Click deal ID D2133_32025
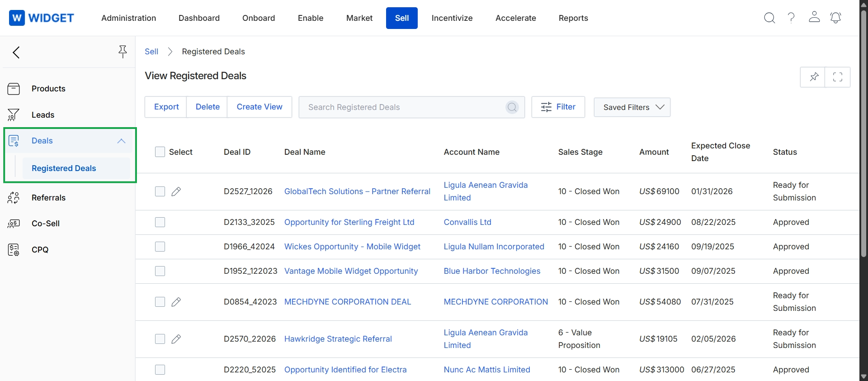Screen dimensions: 868x381 (249, 222)
